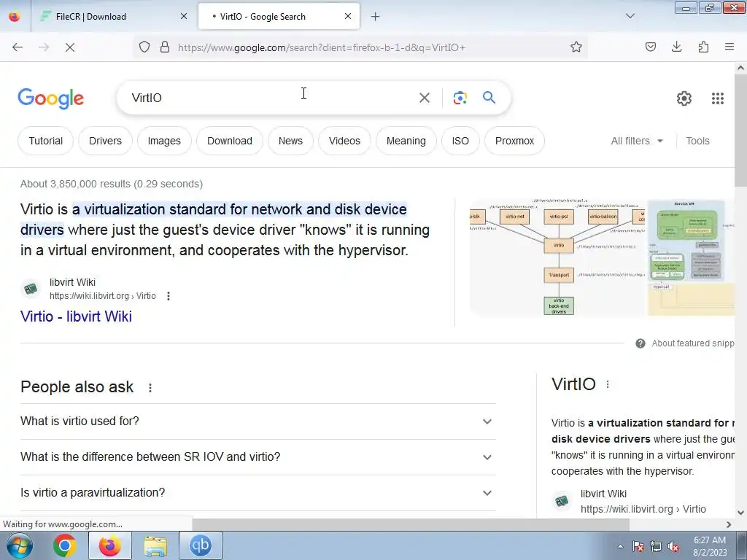This screenshot has width=747, height=560.
Task: Open the Firefox downloads panel
Action: [x=676, y=47]
